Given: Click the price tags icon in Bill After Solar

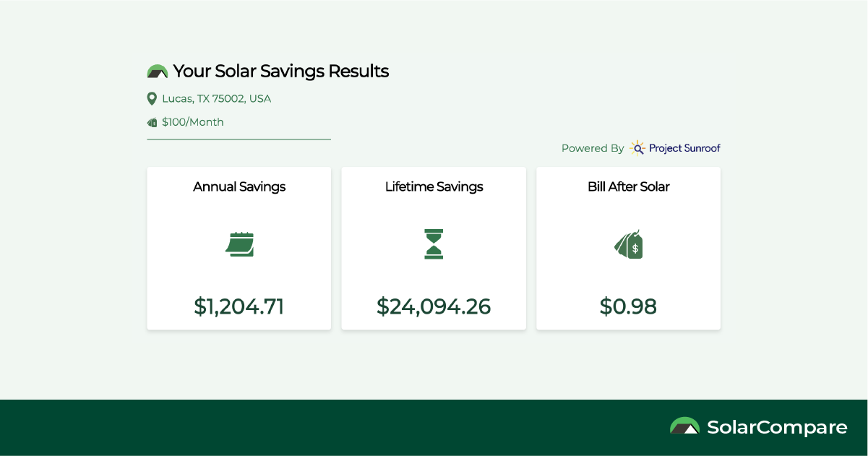Looking at the screenshot, I should point(627,244).
